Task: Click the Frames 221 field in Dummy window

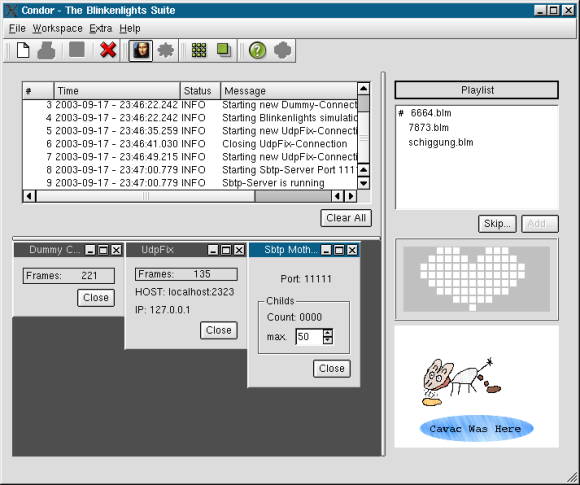Action: (x=69, y=276)
